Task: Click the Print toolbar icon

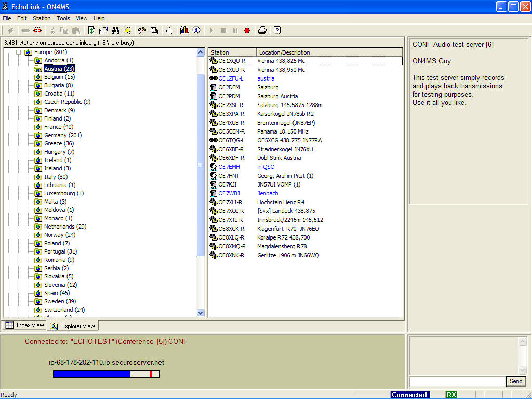Action: tap(262, 31)
